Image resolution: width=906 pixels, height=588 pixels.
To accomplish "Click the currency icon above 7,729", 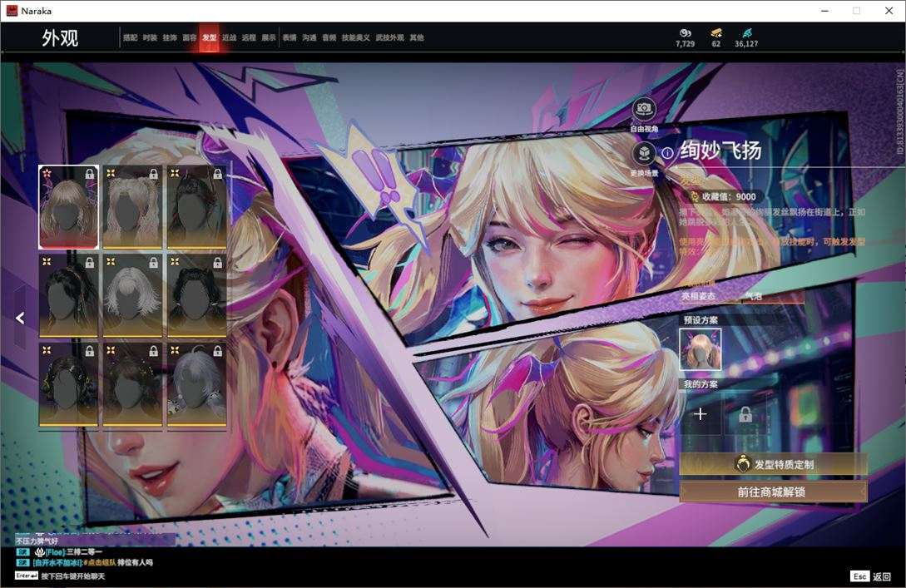I will [x=686, y=33].
